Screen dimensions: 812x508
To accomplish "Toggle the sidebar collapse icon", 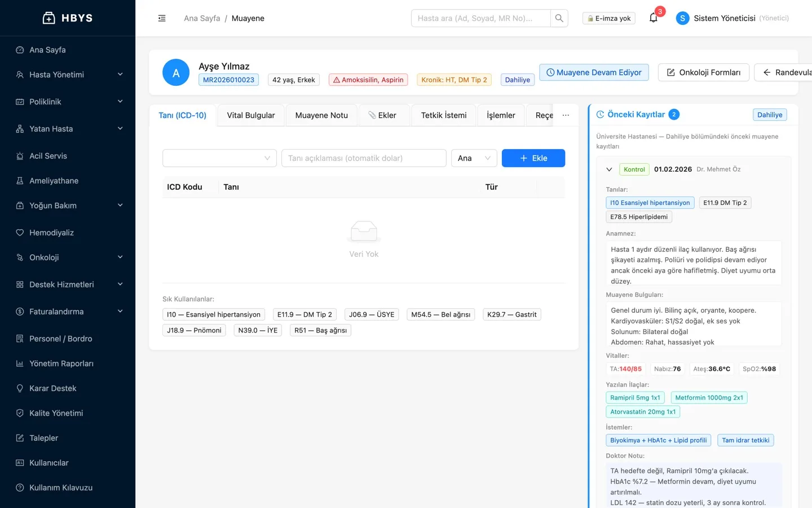I will 162,18.
